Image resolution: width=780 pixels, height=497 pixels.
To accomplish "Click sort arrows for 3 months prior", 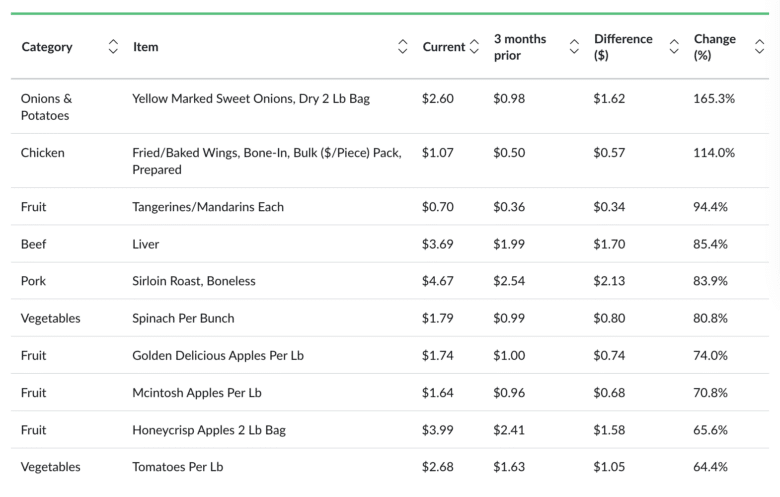I will (x=574, y=47).
